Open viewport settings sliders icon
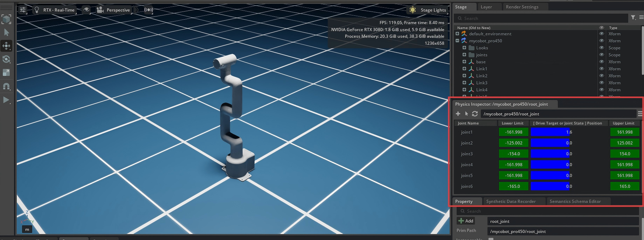 [23, 10]
